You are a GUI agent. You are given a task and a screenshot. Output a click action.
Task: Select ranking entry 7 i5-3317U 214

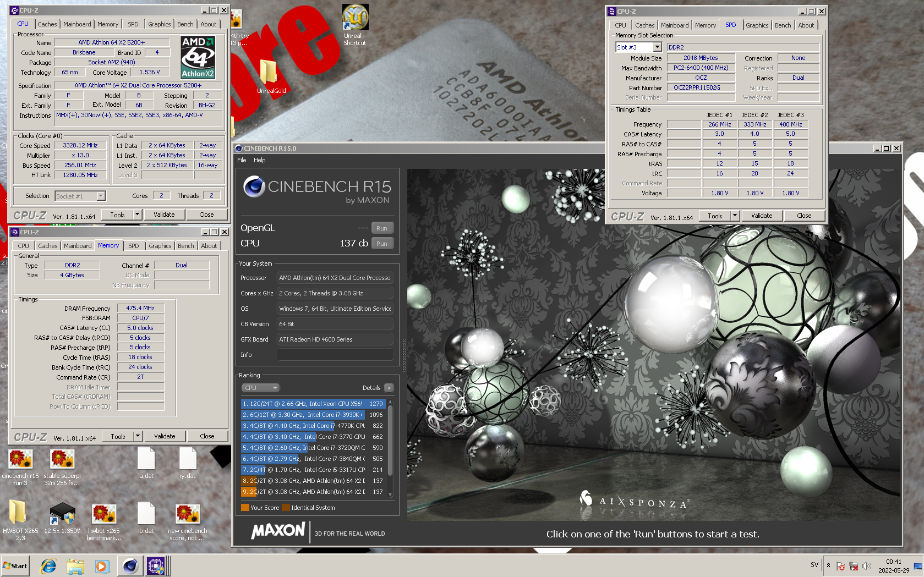coord(313,470)
